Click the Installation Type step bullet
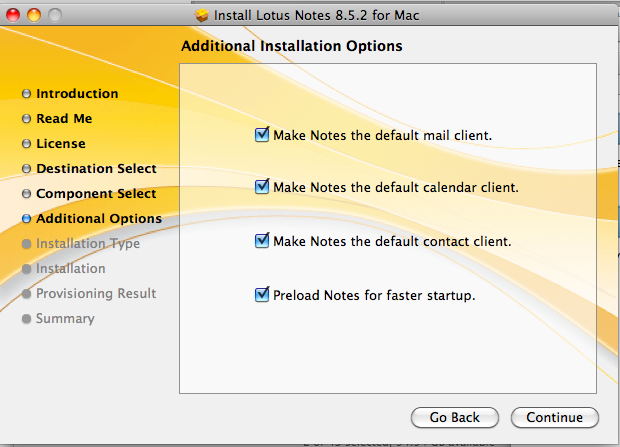The height and width of the screenshot is (447, 620). tap(26, 244)
